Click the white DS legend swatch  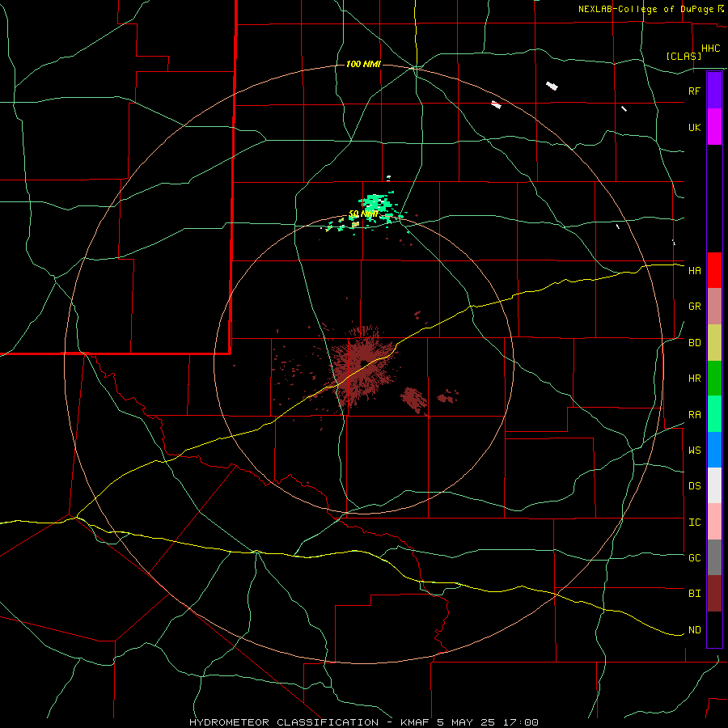(x=714, y=485)
